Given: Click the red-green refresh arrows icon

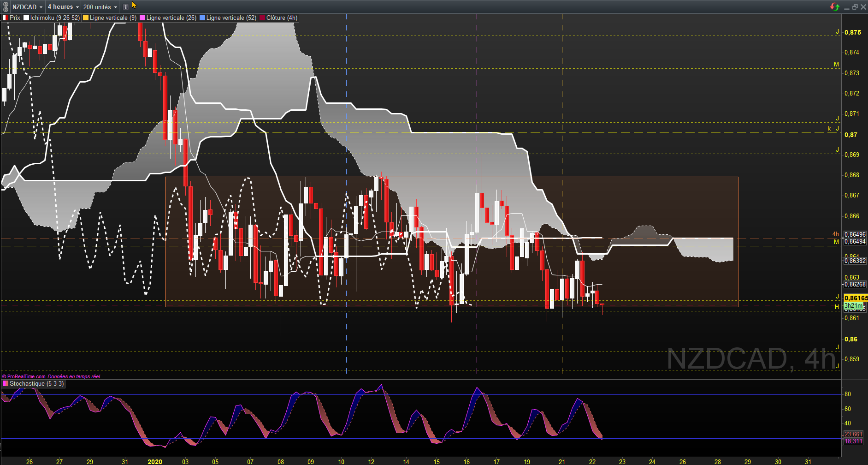Looking at the screenshot, I should click(x=834, y=6).
